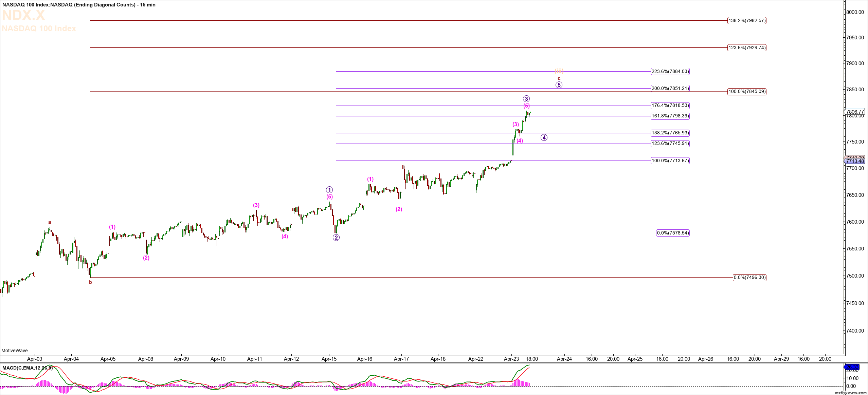
Task: Select the 0.0%(7496.30) base level label
Action: click(749, 278)
